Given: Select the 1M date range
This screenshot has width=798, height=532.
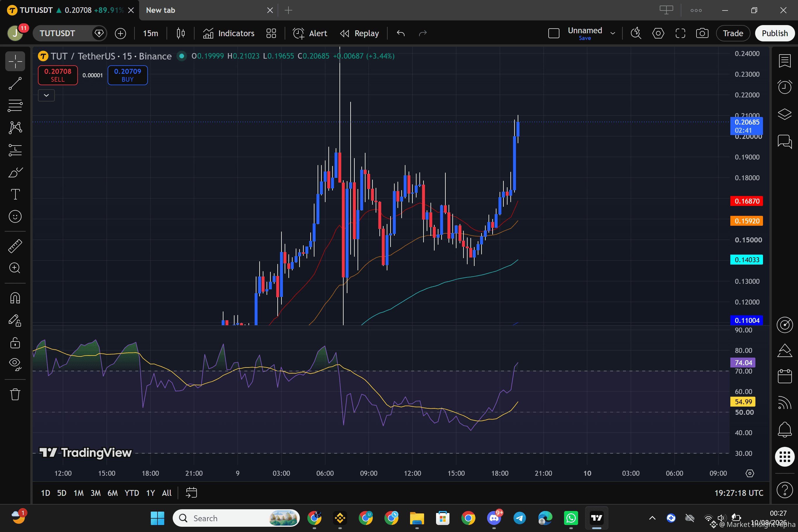Looking at the screenshot, I should click(x=79, y=493).
